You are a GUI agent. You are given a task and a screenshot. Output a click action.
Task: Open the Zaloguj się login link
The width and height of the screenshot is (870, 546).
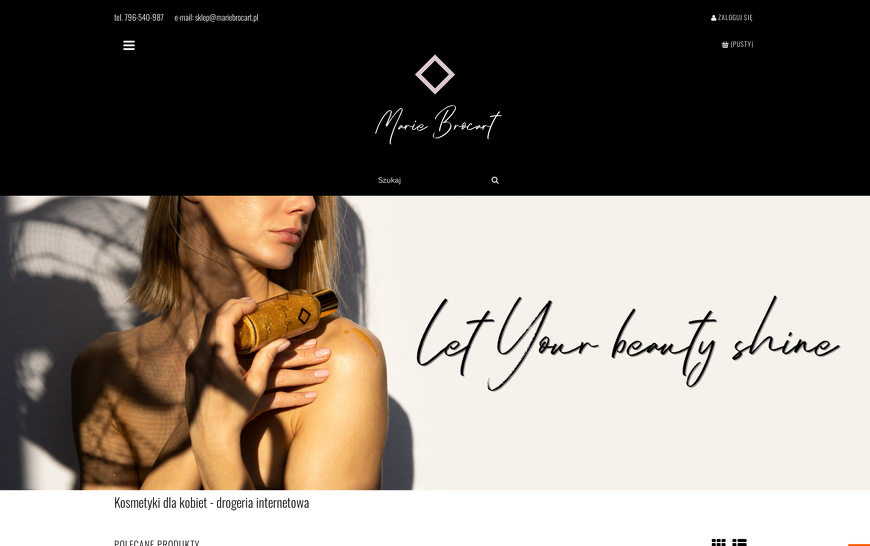pos(735,18)
